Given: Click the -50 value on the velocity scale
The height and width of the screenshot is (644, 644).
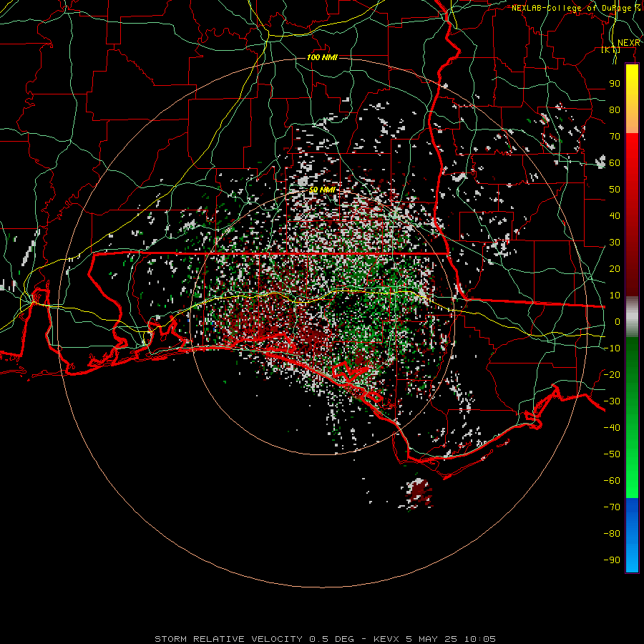Looking at the screenshot, I should coord(612,454).
